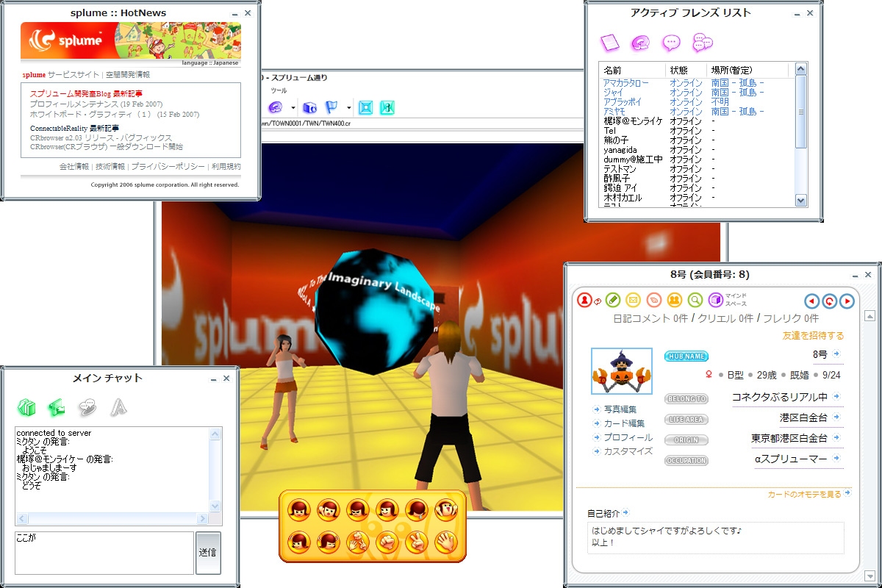The height and width of the screenshot is (588, 882).
Task: Click the double speech bubble friends icon
Action: pos(703,43)
